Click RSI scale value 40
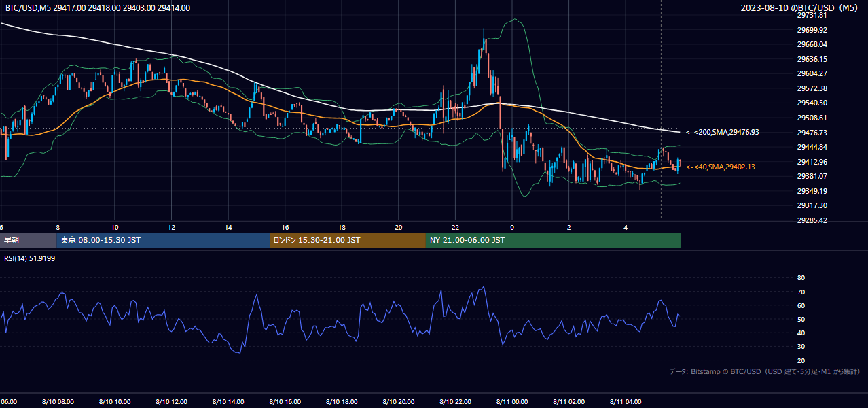 click(x=801, y=333)
